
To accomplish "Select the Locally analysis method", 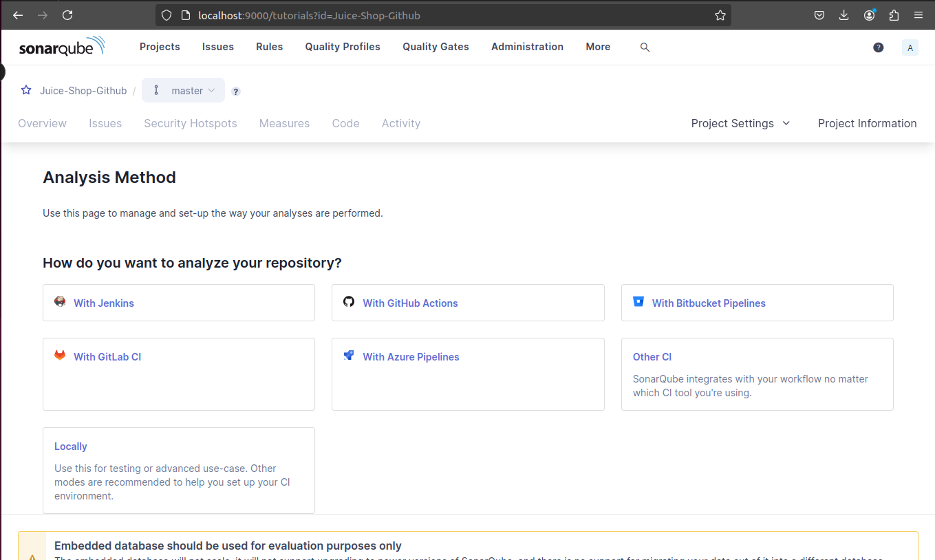I will tap(70, 446).
